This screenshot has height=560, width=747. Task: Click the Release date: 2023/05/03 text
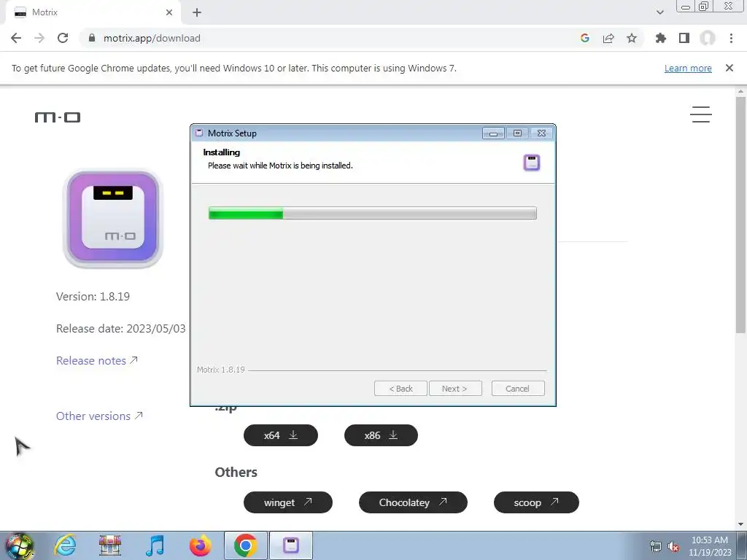point(121,329)
